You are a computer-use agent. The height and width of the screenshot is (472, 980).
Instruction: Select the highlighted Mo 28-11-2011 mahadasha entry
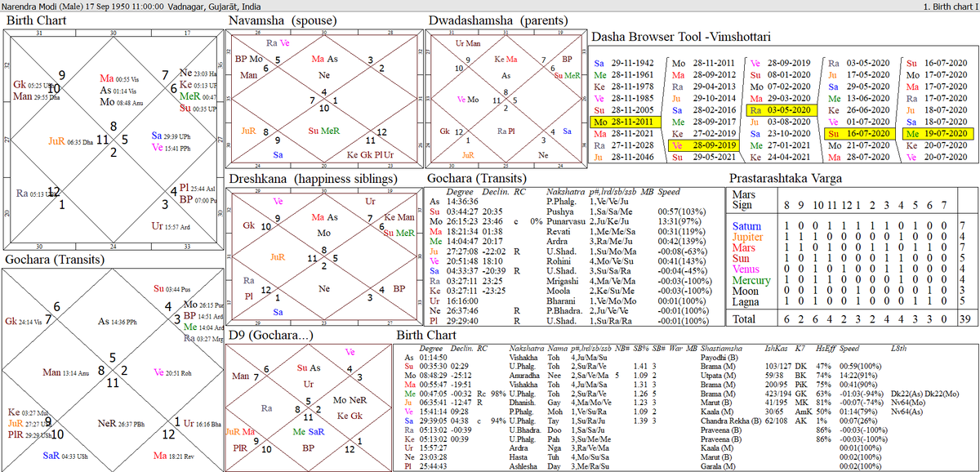(626, 121)
